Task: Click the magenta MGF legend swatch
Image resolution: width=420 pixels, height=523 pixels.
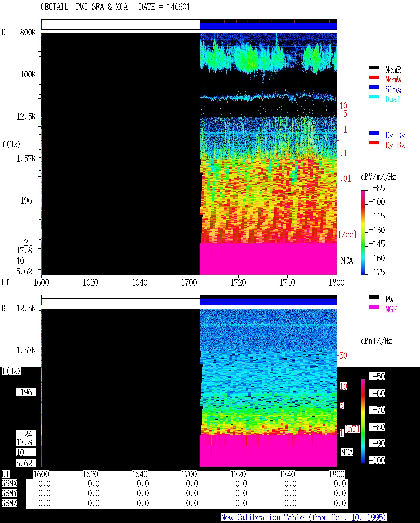Action: tap(374, 307)
